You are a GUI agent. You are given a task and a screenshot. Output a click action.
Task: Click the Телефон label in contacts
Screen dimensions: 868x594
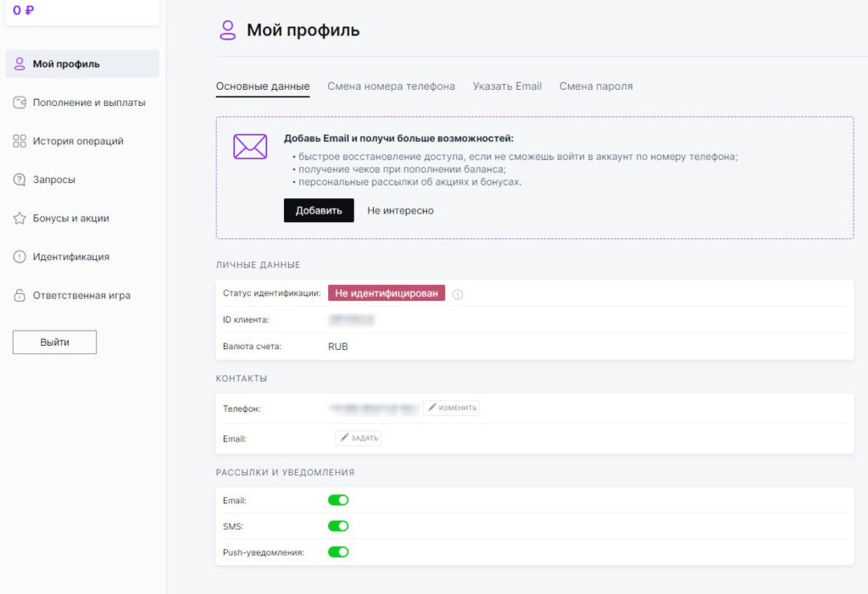[x=242, y=408]
